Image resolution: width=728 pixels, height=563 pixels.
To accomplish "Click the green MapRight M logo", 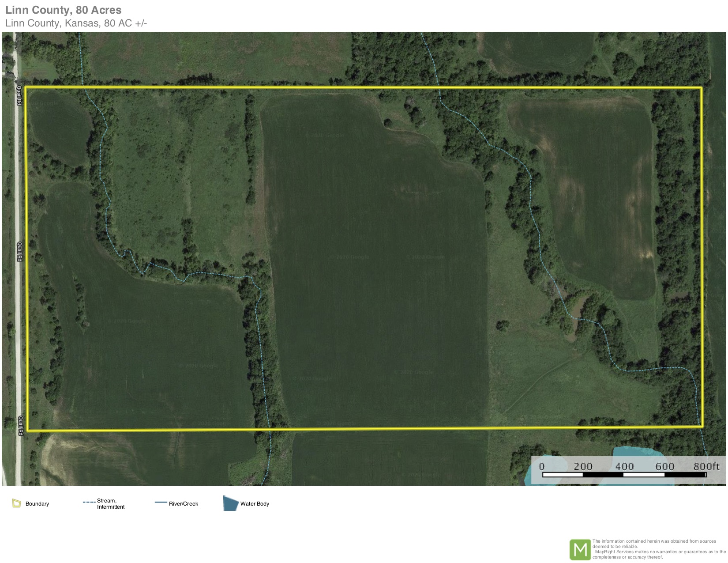I will tap(580, 549).
